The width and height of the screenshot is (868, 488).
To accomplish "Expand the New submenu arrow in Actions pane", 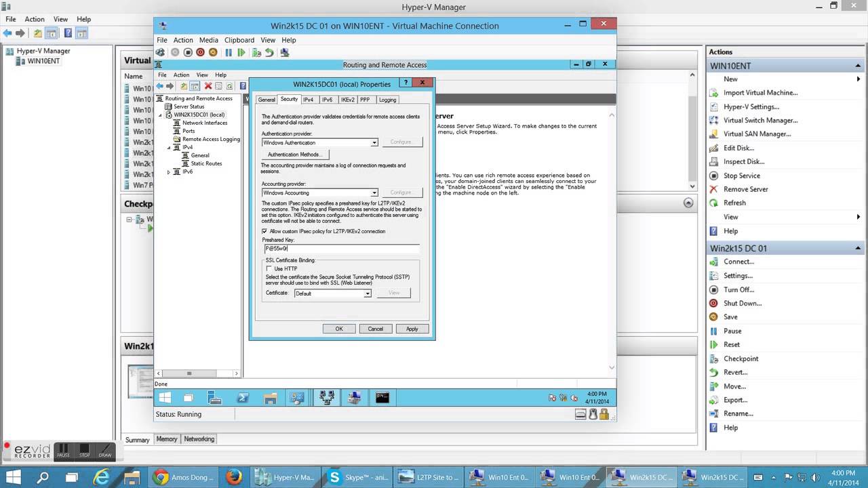I will click(x=858, y=79).
